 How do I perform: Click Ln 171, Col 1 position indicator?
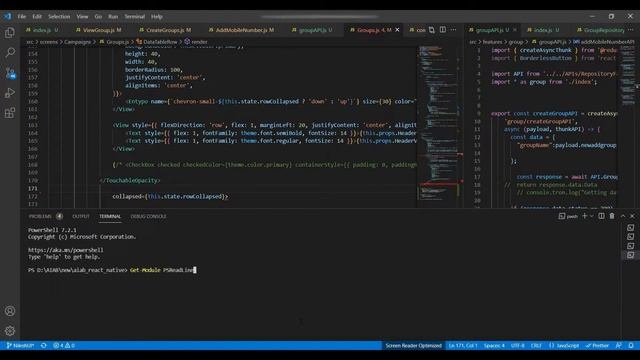[463, 345]
